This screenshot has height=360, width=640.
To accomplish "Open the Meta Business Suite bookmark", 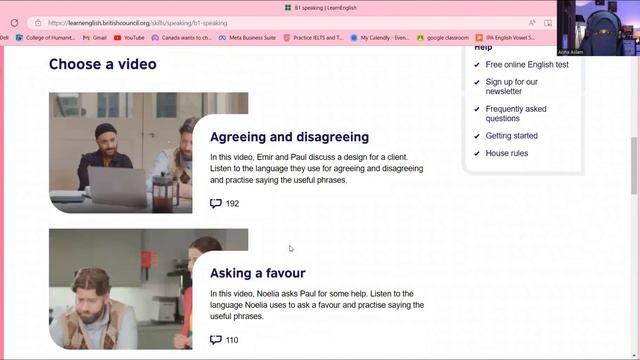I will pyautogui.click(x=247, y=38).
